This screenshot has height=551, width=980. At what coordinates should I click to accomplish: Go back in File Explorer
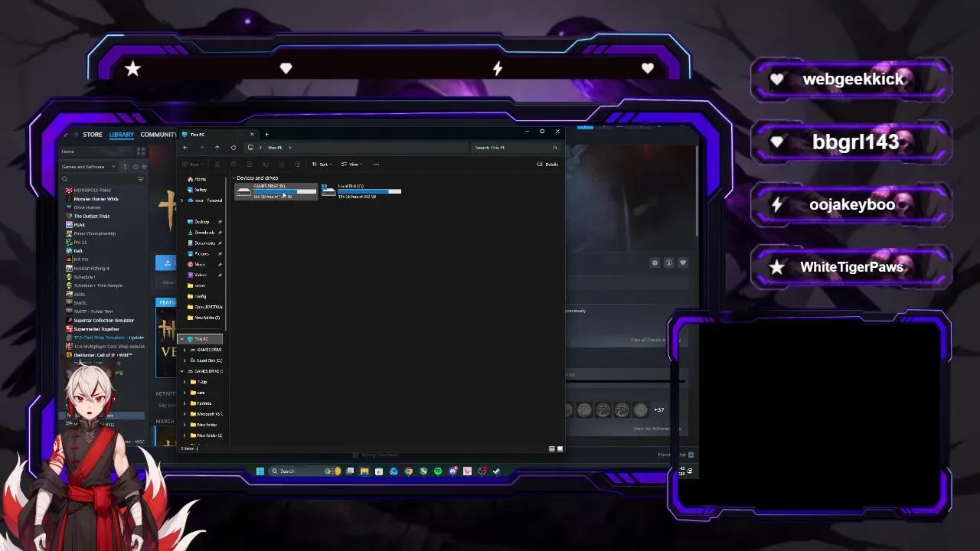[x=185, y=148]
